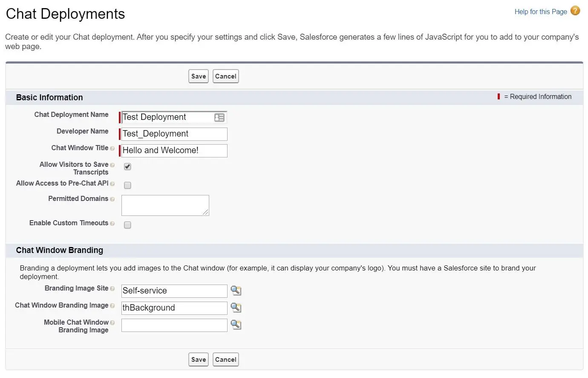The image size is (588, 378).
Task: Click help bubble next to Mobile Chat Window label
Action: 112,323
